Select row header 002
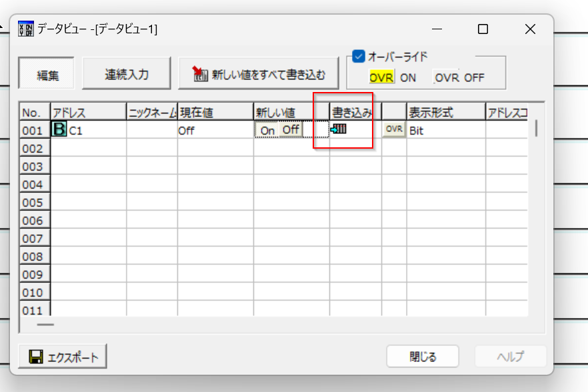The width and height of the screenshot is (588, 392). (35, 148)
